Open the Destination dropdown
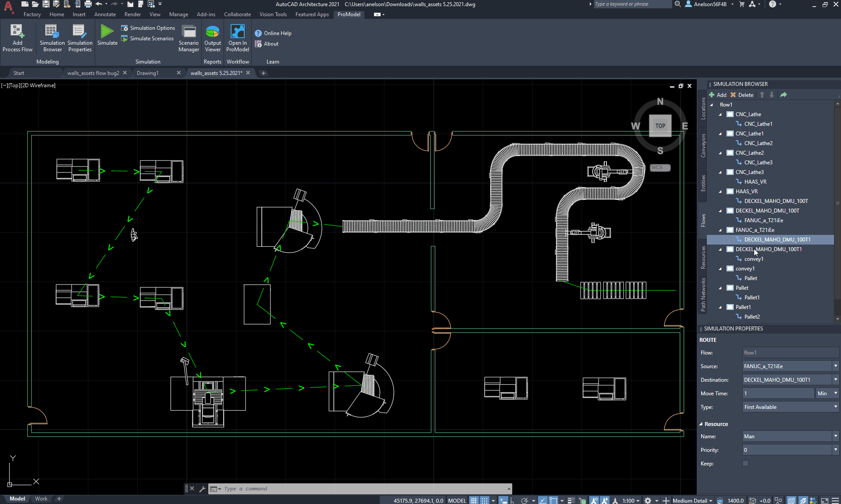Screen dimensions: 841x504 (835, 380)
